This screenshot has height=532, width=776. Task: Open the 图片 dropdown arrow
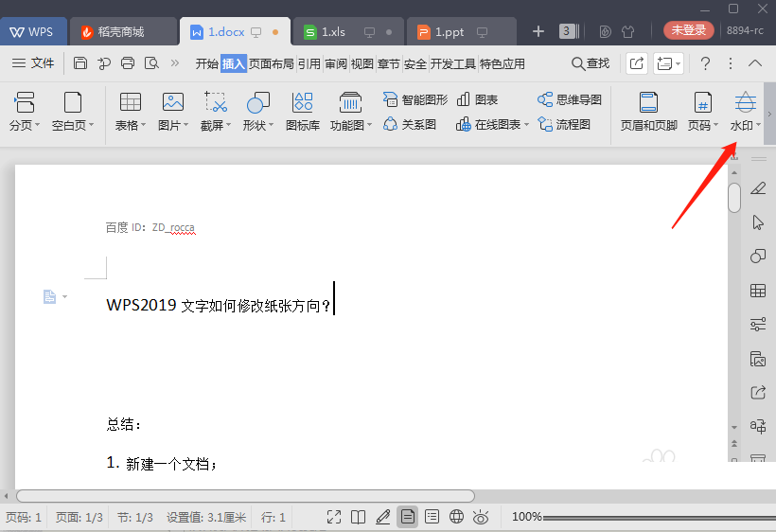185,125
